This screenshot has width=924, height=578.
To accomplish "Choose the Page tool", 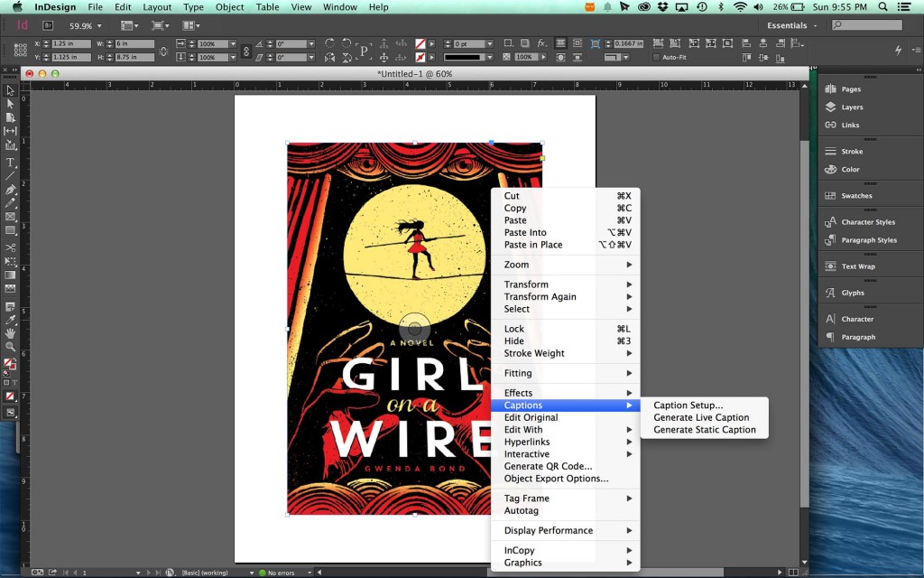I will click(x=10, y=117).
